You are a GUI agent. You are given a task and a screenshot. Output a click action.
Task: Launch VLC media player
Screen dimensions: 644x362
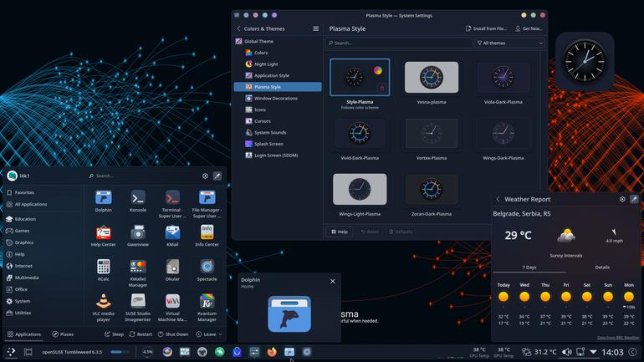(103, 307)
